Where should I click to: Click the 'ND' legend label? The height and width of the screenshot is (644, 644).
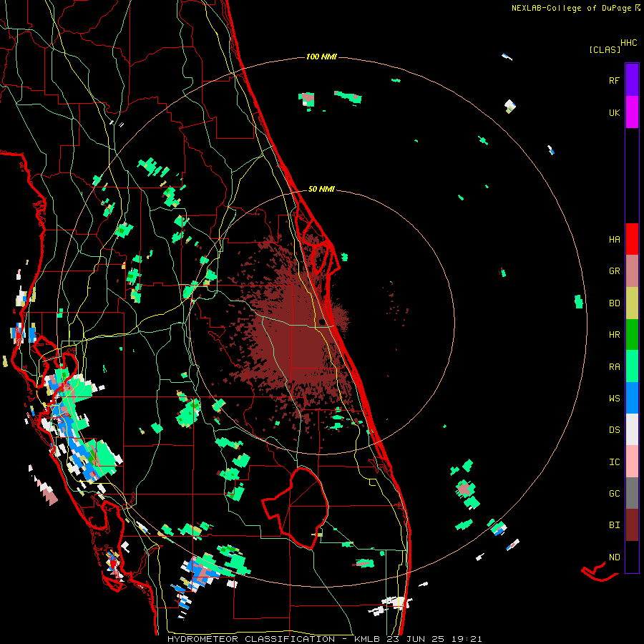pos(614,557)
